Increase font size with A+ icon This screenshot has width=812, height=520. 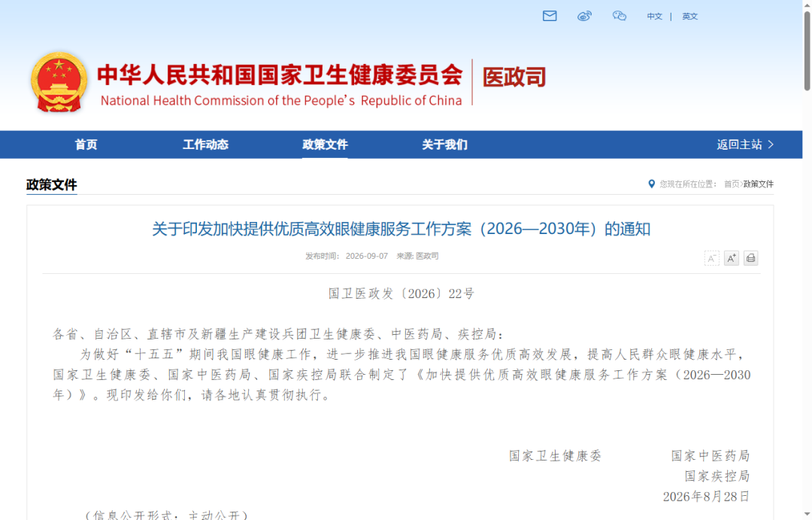[x=732, y=258]
